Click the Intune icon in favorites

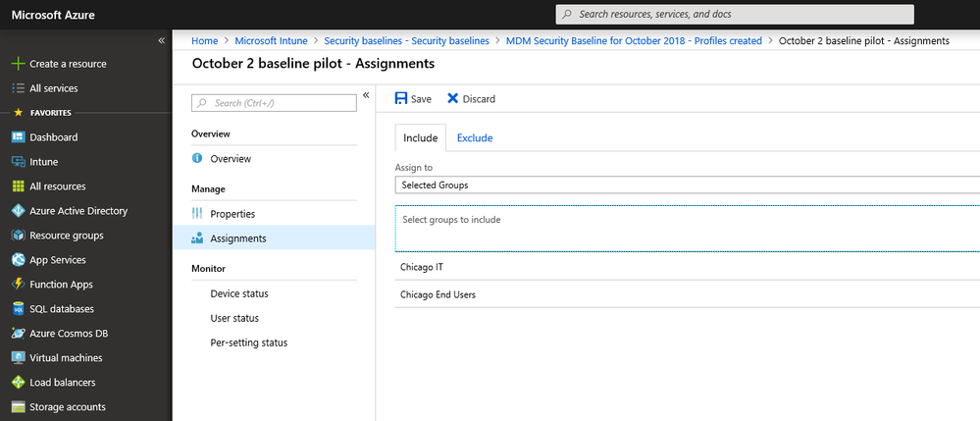[18, 161]
